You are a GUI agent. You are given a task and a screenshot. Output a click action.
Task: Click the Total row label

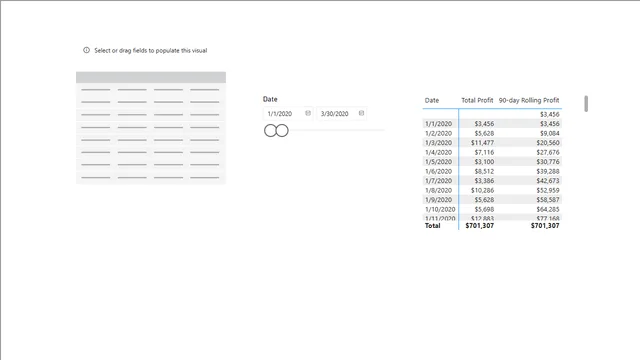tap(433, 226)
